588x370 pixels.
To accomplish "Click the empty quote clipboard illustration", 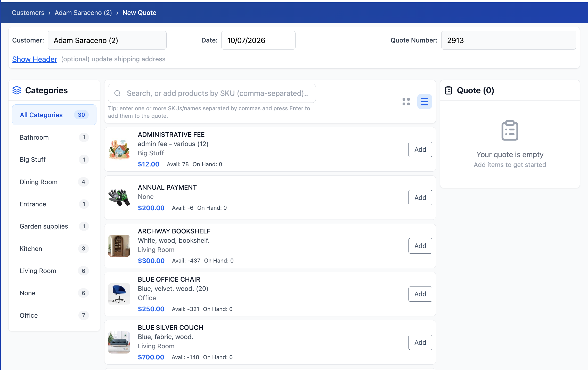I will tap(510, 130).
